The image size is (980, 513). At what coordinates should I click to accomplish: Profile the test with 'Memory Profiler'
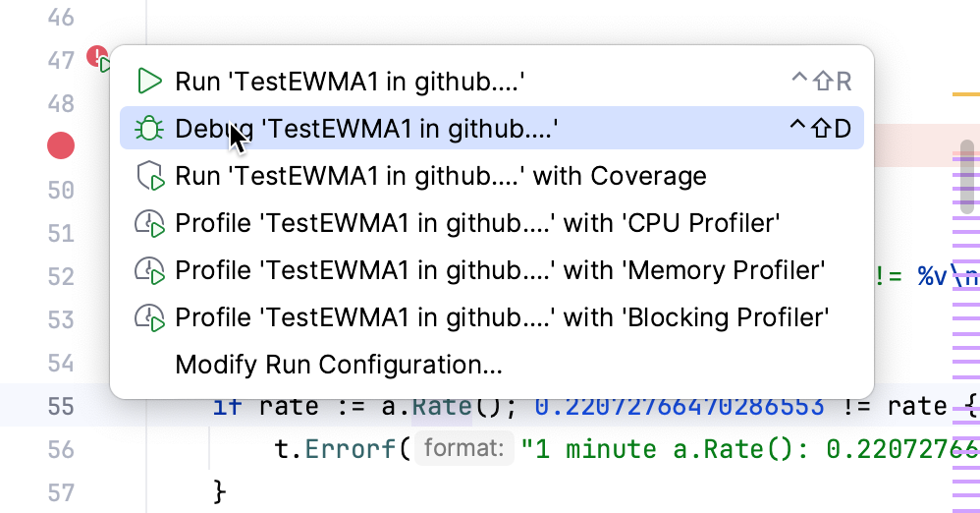500,270
